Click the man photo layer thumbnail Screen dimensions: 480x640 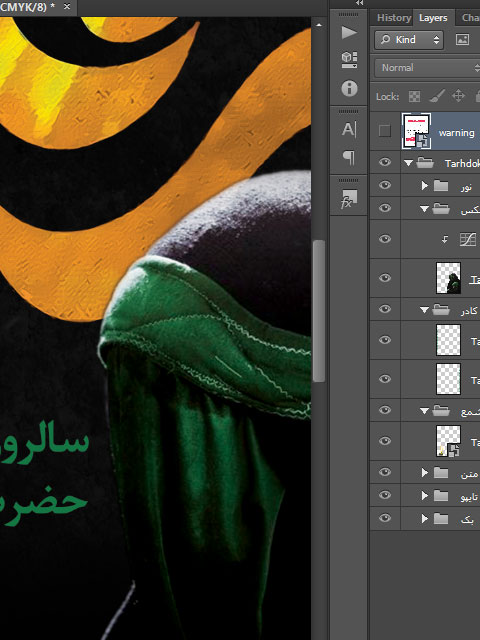[449, 278]
